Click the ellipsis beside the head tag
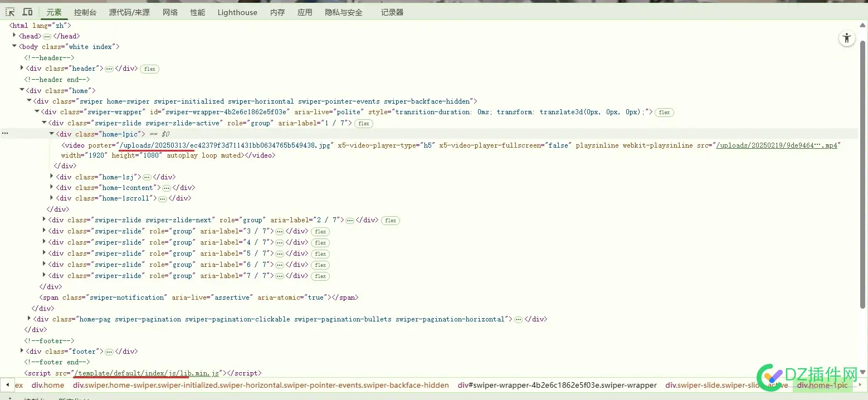This screenshot has height=400, width=868. click(x=47, y=36)
